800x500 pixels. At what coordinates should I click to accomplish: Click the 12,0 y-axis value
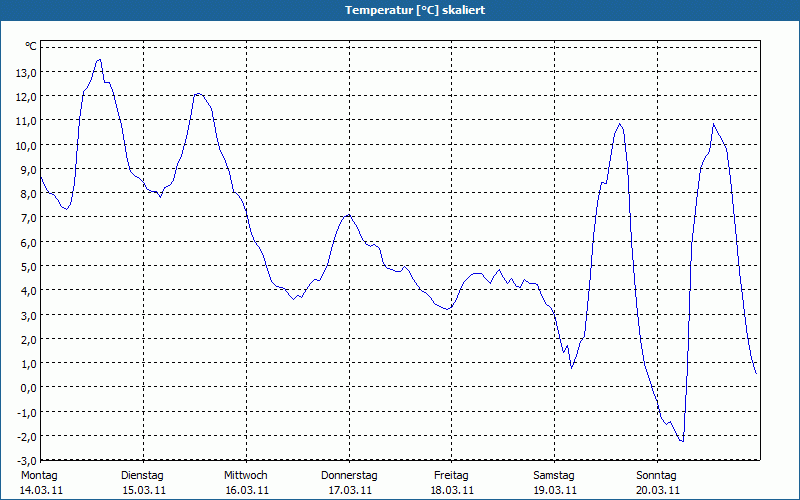[x=26, y=97]
